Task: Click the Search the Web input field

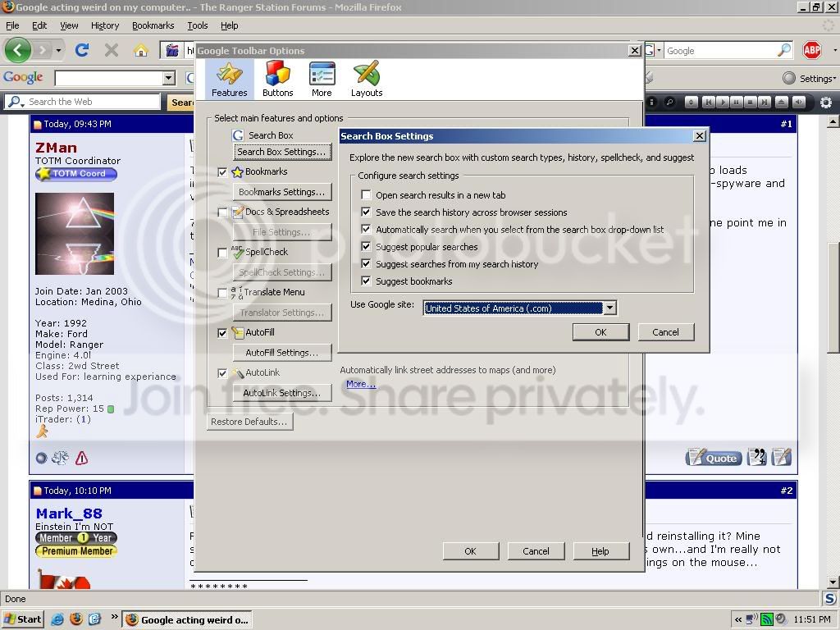Action: 93,102
